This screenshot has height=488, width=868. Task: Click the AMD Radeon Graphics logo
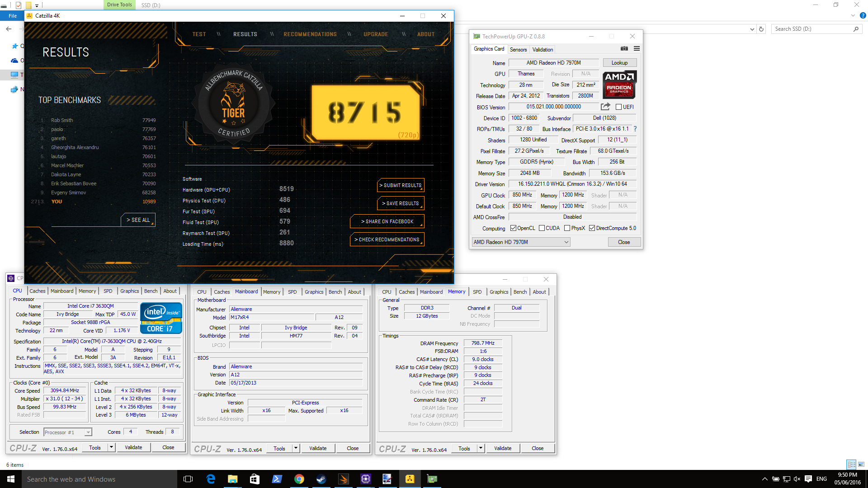619,84
